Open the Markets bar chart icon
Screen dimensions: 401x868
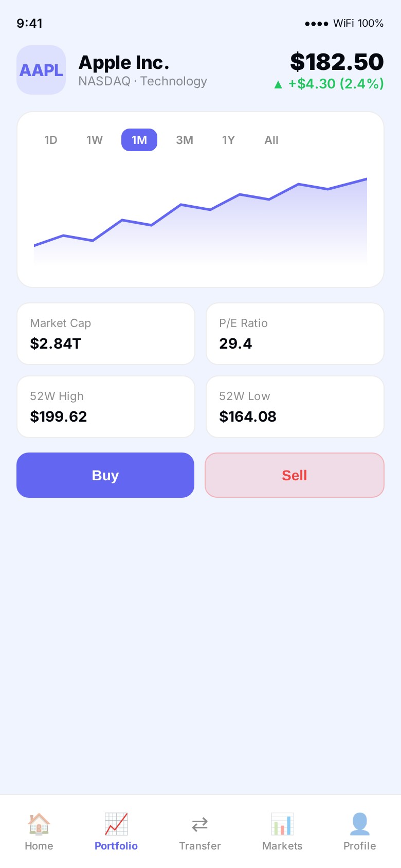282,824
